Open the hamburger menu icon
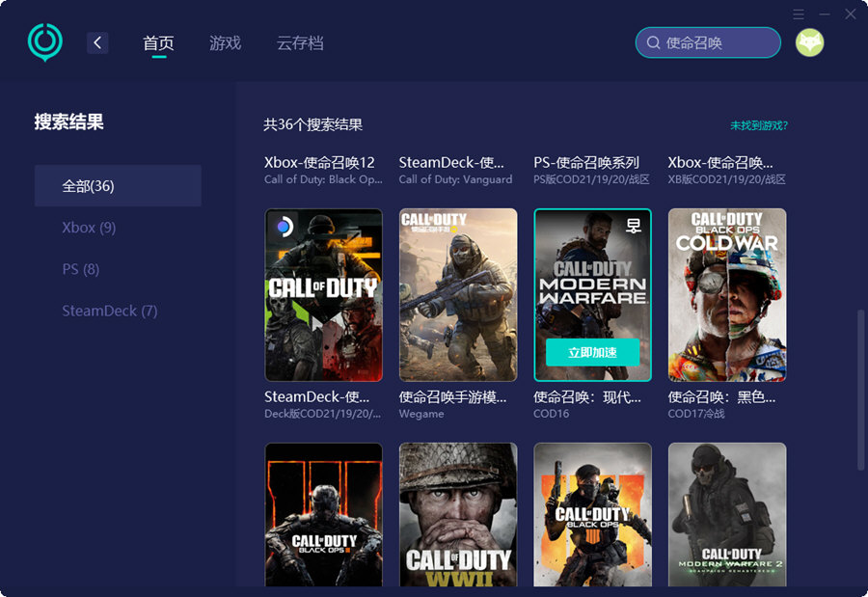 (799, 14)
